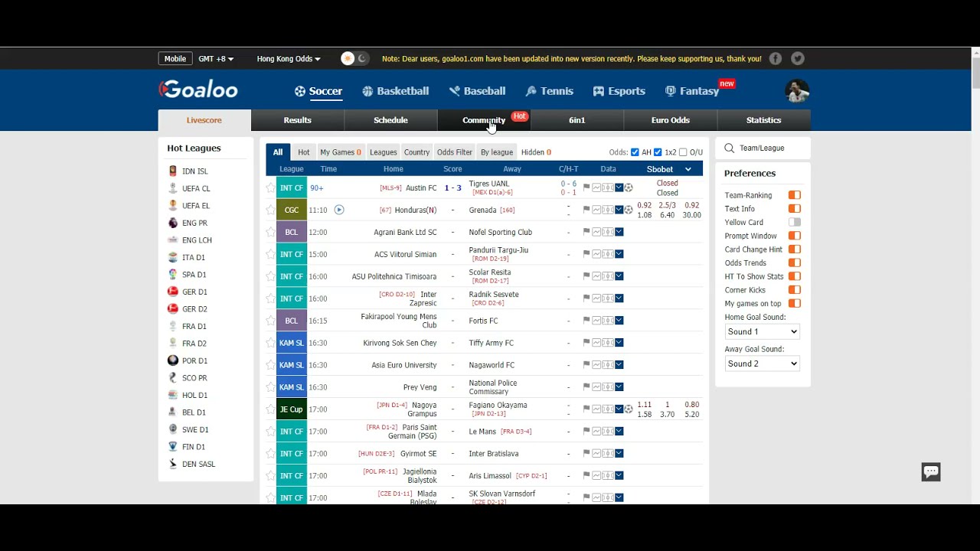Toggle Text Info preference
The width and height of the screenshot is (980, 551).
[795, 209]
